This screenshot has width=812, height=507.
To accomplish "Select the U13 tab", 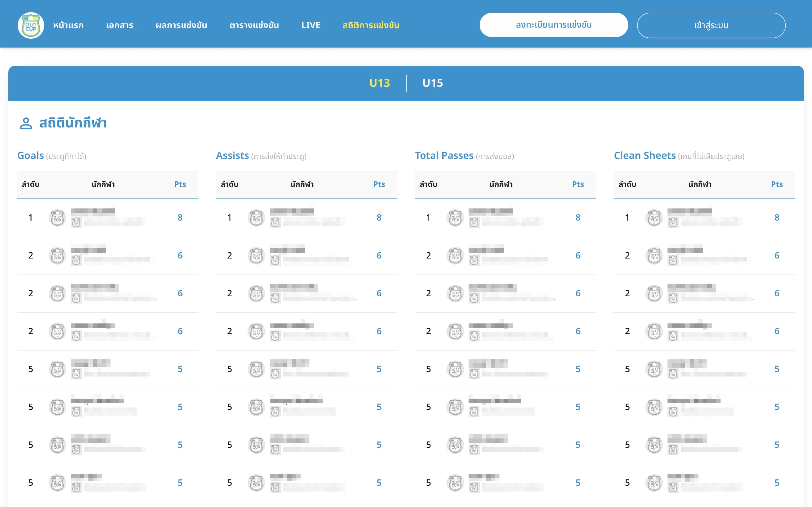I will (x=379, y=83).
